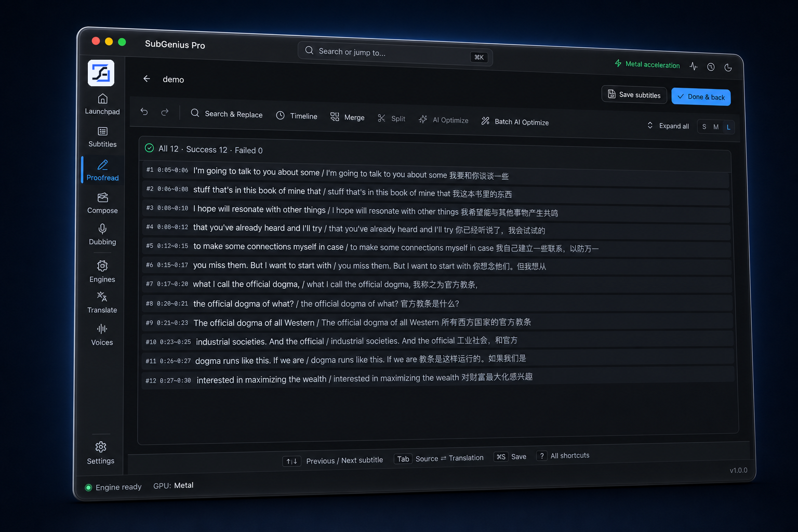This screenshot has height=532, width=798.
Task: Click the Failed 0 count
Action: (248, 150)
